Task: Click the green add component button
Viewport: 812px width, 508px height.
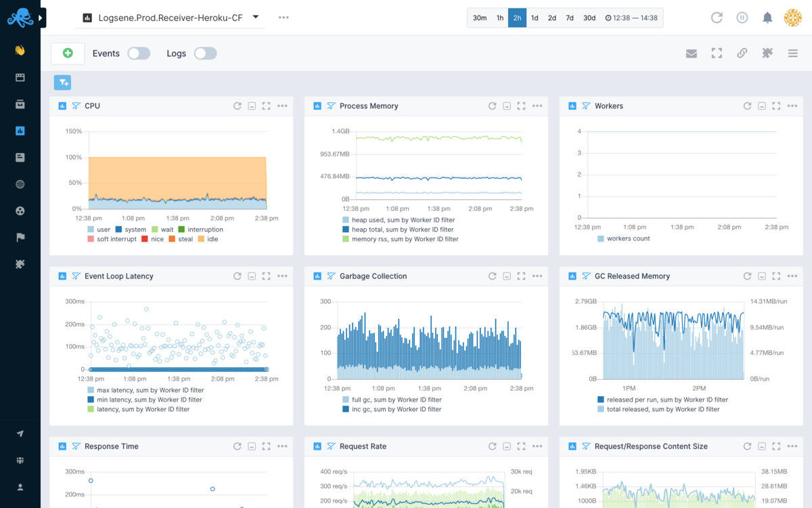Action: [x=67, y=53]
